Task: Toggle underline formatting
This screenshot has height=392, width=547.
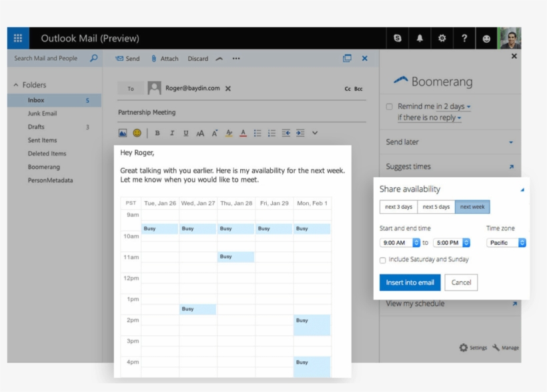Action: 186,133
